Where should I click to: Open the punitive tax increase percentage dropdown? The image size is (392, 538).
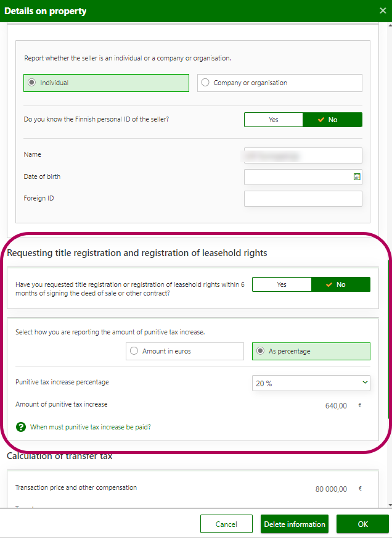click(311, 383)
